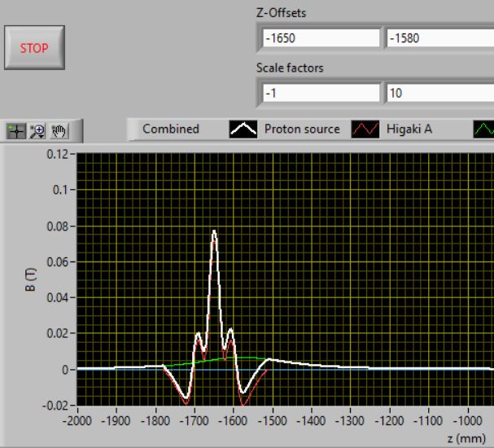
Task: Click the Scale factors field showing -1
Action: (x=320, y=94)
